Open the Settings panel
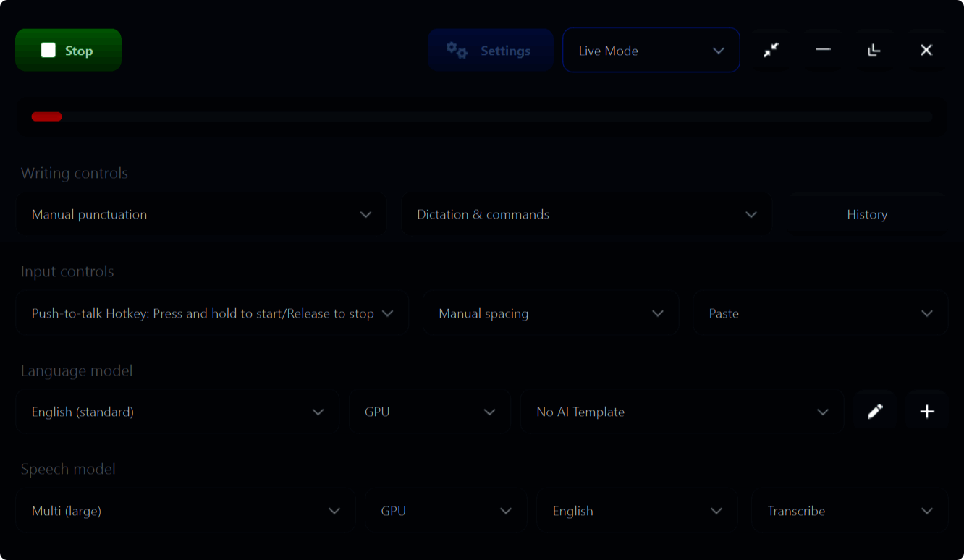Screen dimensions: 964x560 coord(490,51)
